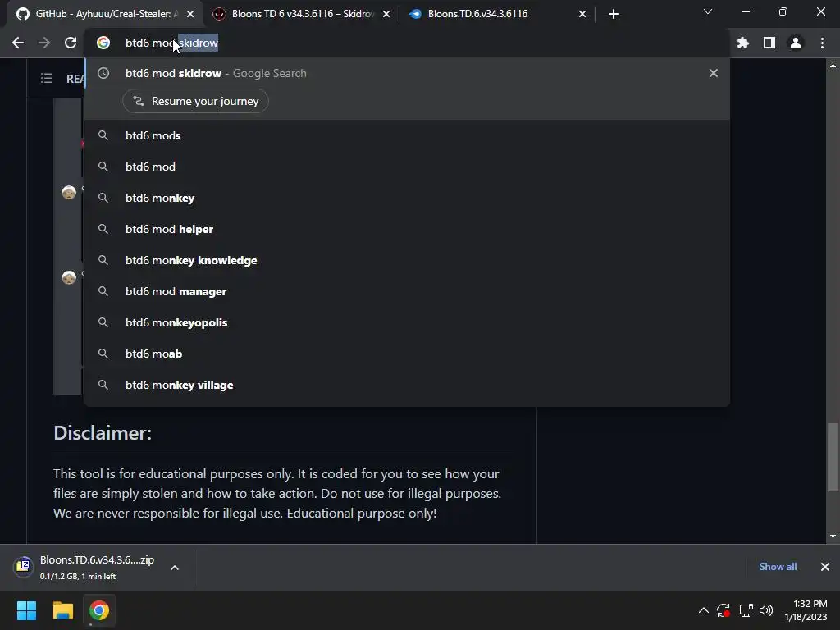The height and width of the screenshot is (630, 840).
Task: Remove the 'btd6 mod skidrow' suggestion
Action: pyautogui.click(x=713, y=73)
